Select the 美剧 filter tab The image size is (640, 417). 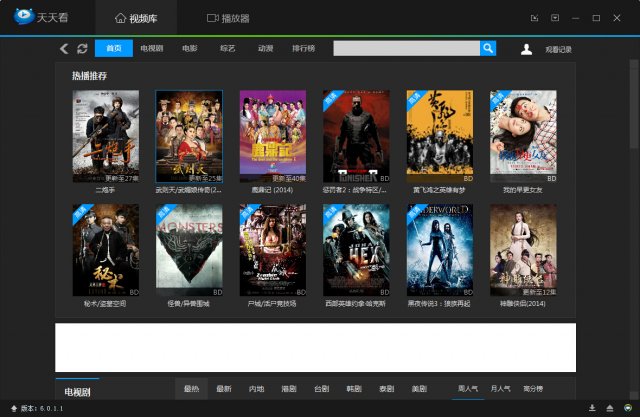coord(419,388)
